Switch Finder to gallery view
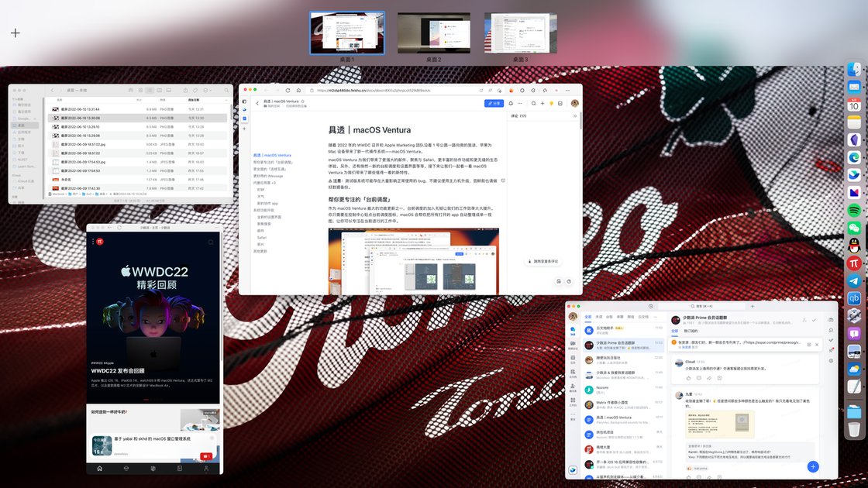Viewport: 868px width, 488px height. [169, 90]
